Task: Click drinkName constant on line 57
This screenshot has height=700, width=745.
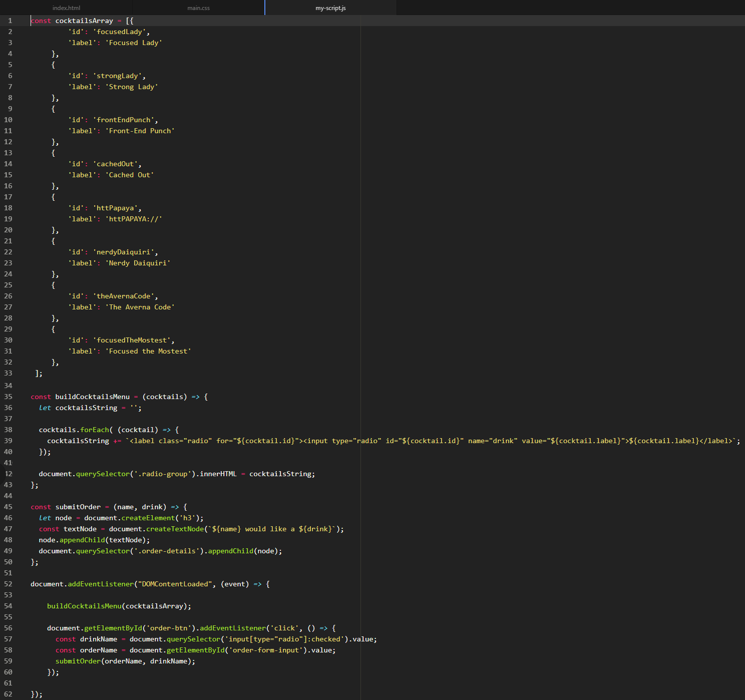Action: 99,639
